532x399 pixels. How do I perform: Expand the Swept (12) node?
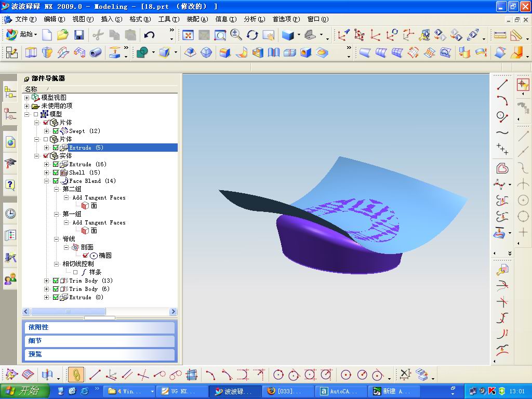(46, 131)
